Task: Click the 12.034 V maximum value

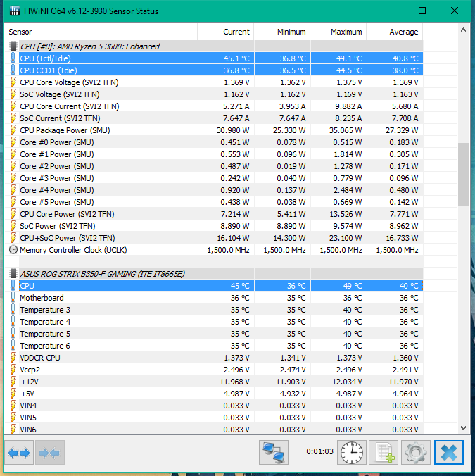Action: [x=347, y=382]
